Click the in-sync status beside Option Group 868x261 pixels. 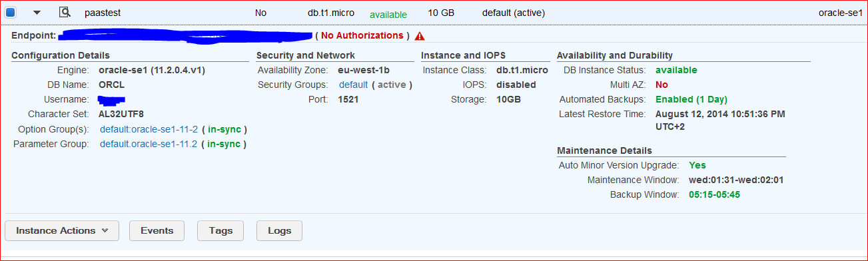click(224, 129)
